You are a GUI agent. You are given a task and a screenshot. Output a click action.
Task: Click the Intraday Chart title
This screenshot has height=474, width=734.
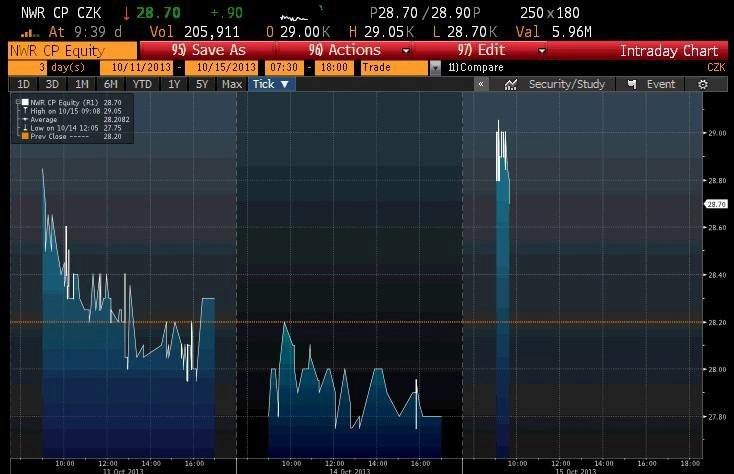coord(669,51)
